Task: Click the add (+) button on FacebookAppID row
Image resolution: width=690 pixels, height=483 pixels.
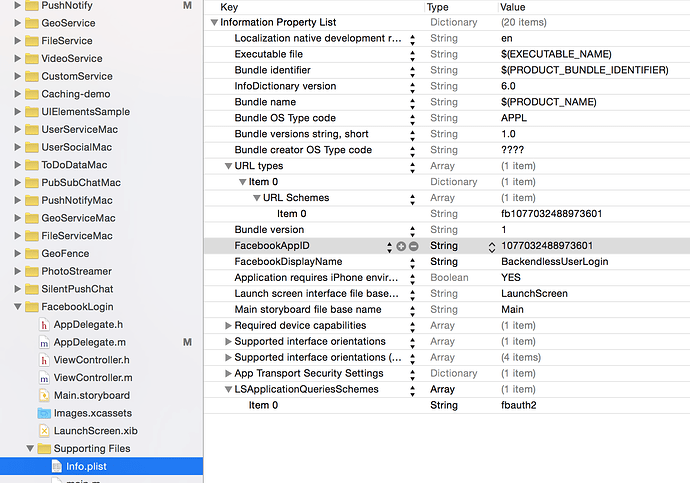Action: pyautogui.click(x=401, y=246)
